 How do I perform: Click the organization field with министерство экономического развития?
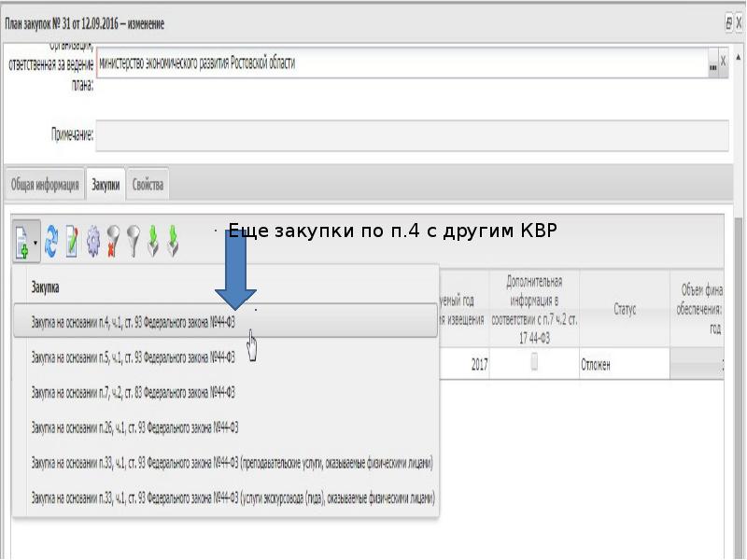tap(402, 63)
